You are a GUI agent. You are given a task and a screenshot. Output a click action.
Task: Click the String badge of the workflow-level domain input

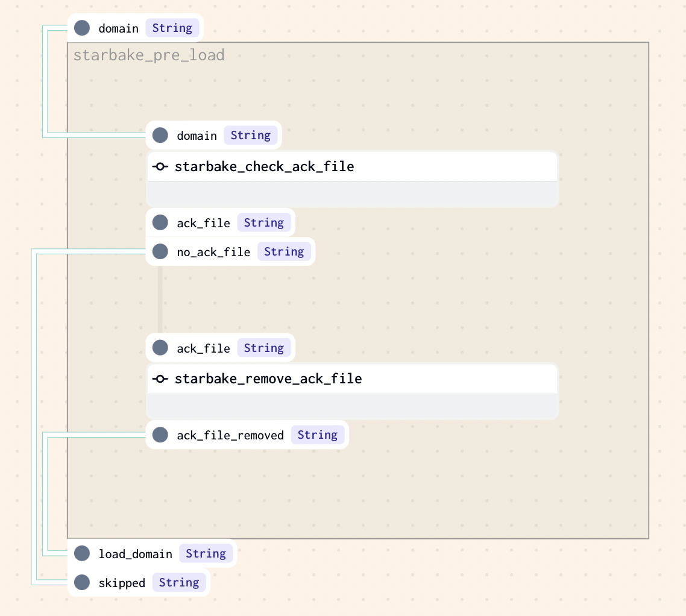172,28
